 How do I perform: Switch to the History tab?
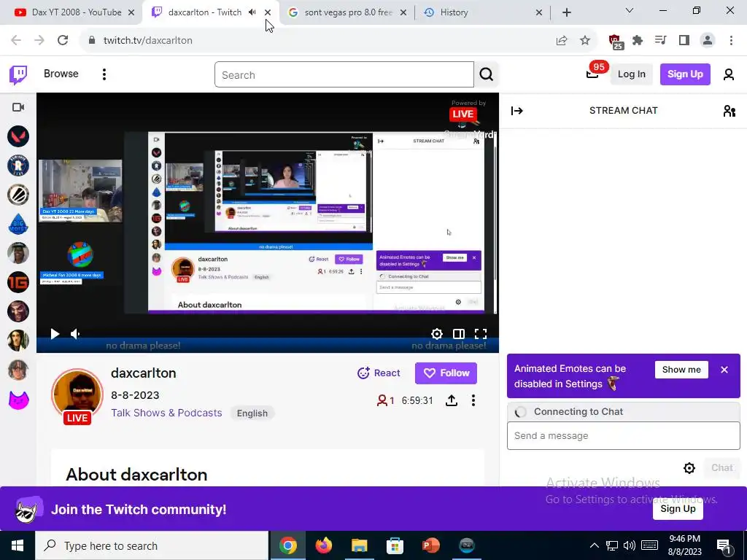[483, 12]
